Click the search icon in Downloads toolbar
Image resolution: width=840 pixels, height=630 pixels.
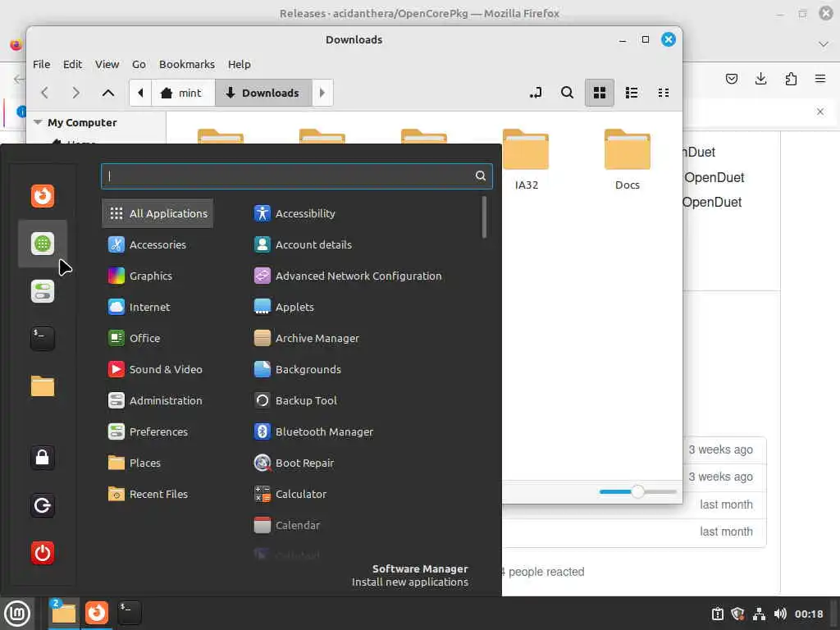[567, 93]
